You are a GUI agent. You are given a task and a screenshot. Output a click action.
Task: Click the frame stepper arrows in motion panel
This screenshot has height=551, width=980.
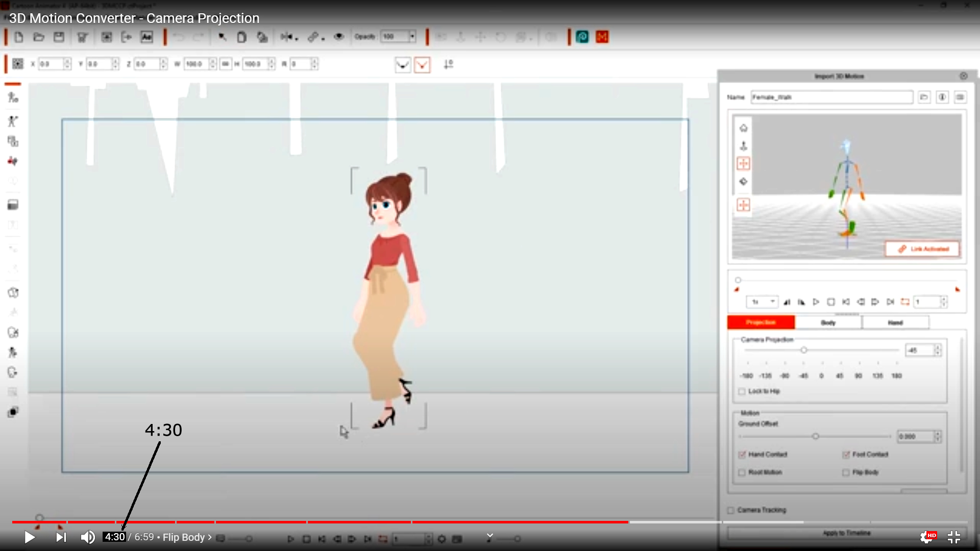pyautogui.click(x=943, y=302)
